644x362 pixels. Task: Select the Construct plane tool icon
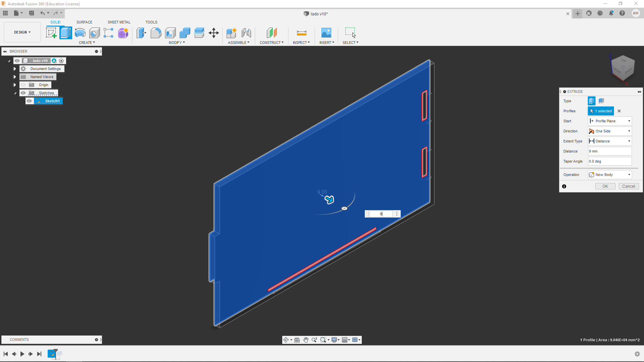[272, 33]
